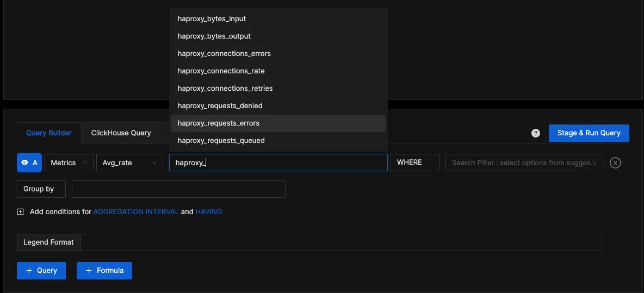The image size is (644, 293).
Task: Click the Group by label
Action: click(x=41, y=189)
